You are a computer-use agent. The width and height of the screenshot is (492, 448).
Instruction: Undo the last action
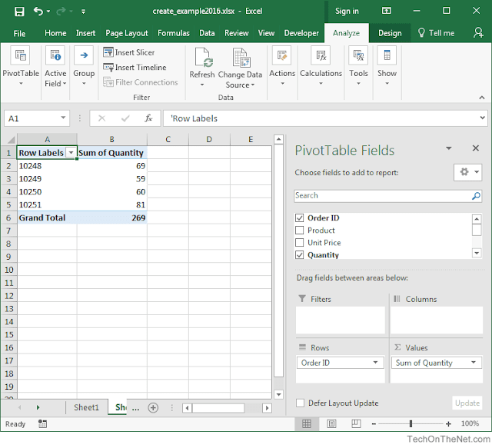pyautogui.click(x=38, y=12)
